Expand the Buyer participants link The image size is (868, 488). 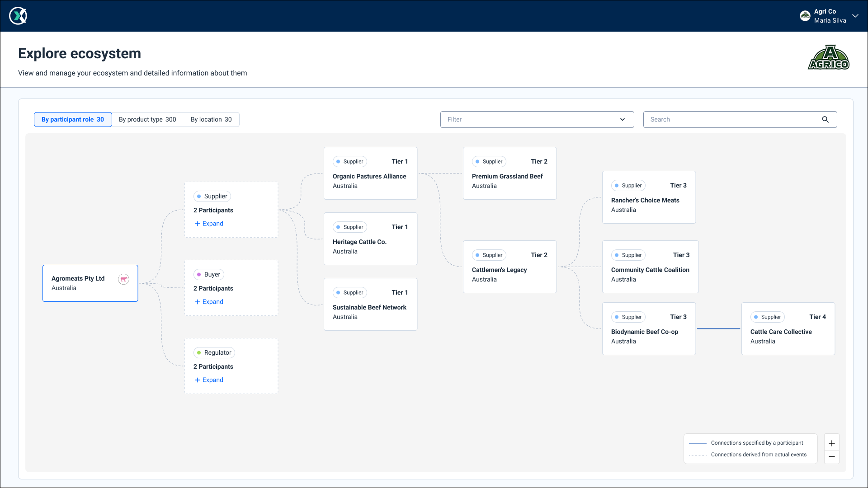coord(212,302)
